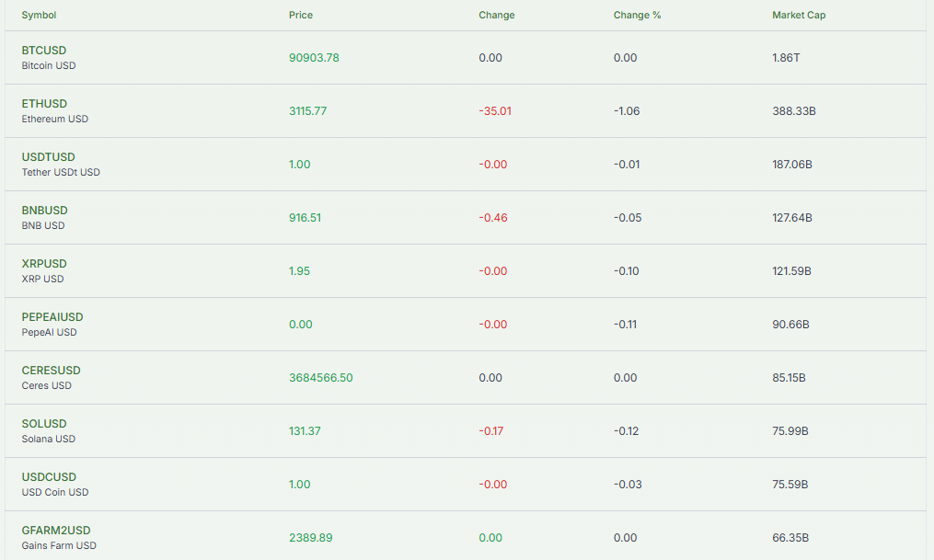View the PEPEAIUSD PepeAI symbol
The width and height of the screenshot is (934, 560).
pyautogui.click(x=52, y=317)
